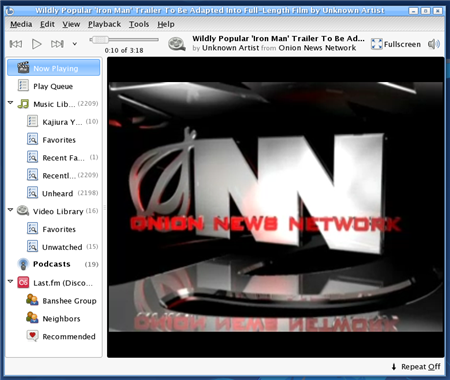Screen dimensions: 450x380
Task: Open the dropdown arrow beside Next
Action: (75, 44)
